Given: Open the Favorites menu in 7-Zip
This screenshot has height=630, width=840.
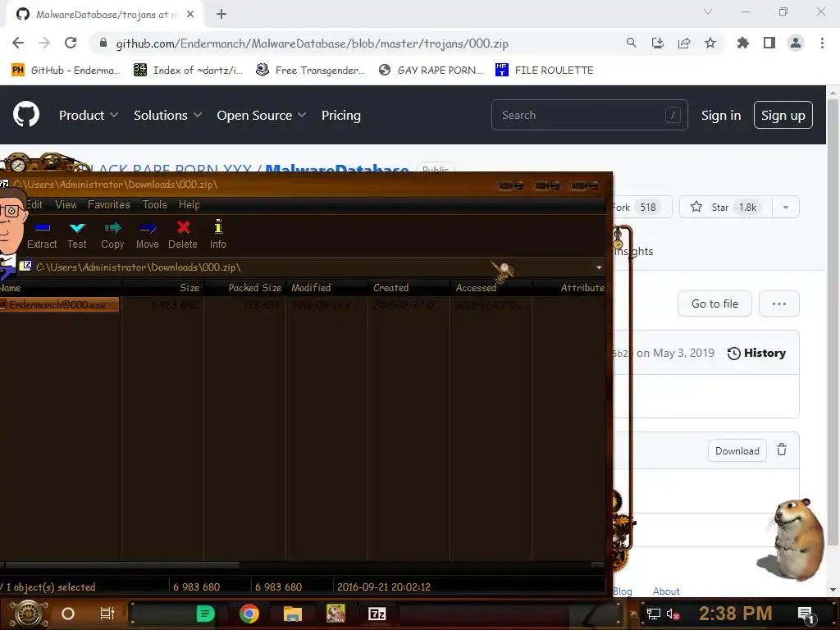Looking at the screenshot, I should pos(109,204).
